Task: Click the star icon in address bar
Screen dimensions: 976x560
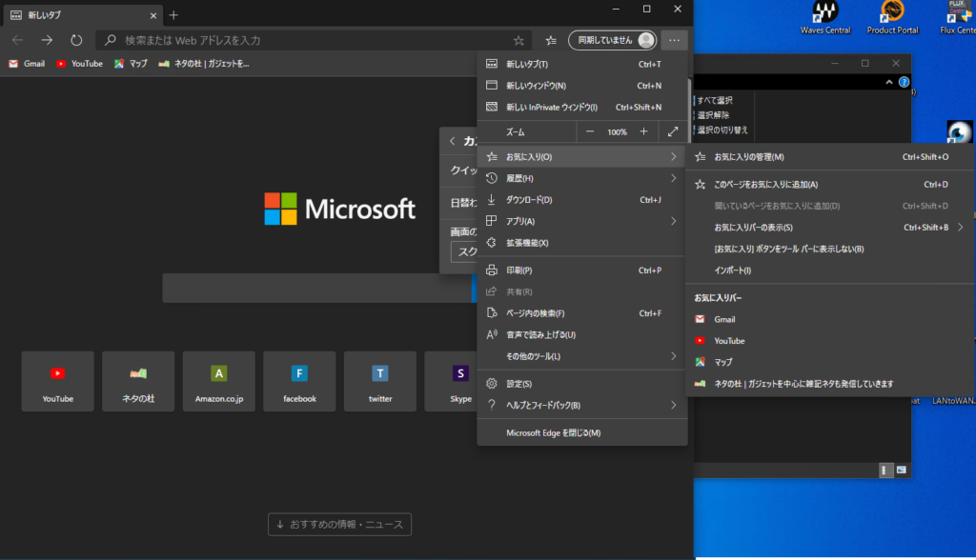Action: click(x=518, y=40)
